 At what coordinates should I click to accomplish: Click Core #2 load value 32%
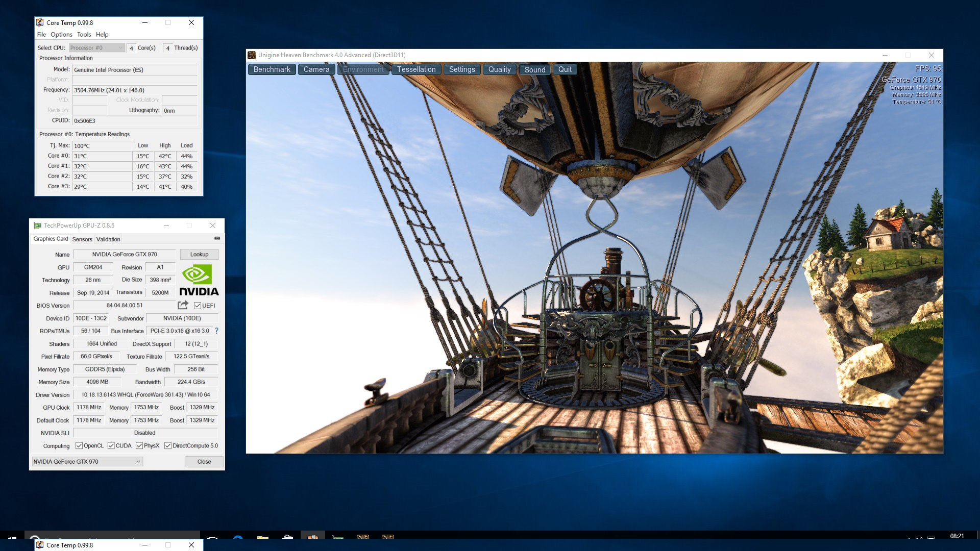click(187, 177)
